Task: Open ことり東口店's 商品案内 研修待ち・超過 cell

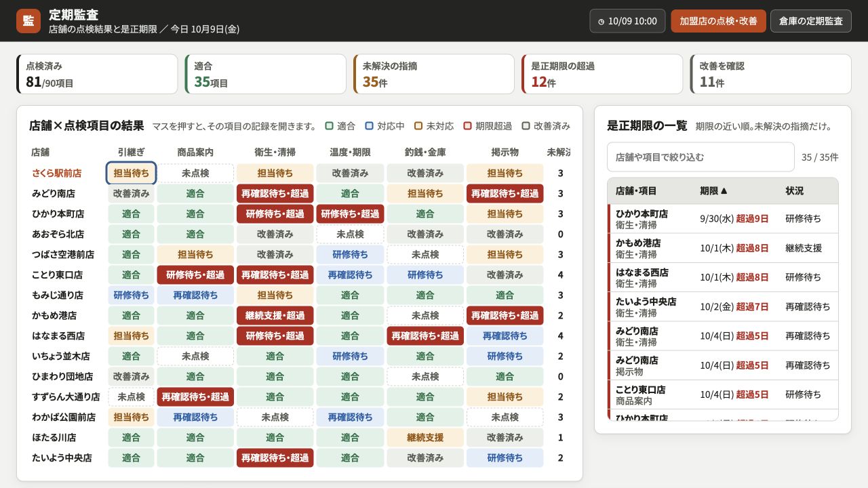Action: 195,275
